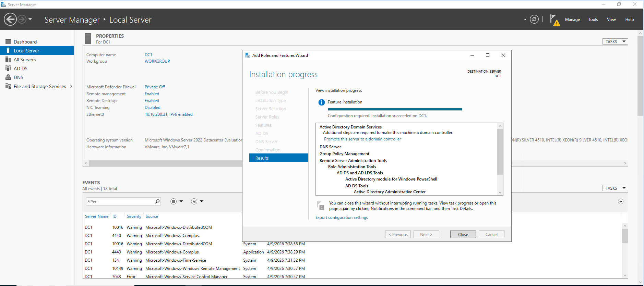Click the back navigation arrow icon

pyautogui.click(x=10, y=19)
